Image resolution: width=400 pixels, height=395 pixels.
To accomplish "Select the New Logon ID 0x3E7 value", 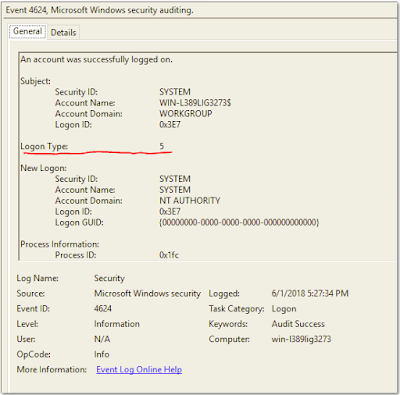I will pyautogui.click(x=170, y=211).
